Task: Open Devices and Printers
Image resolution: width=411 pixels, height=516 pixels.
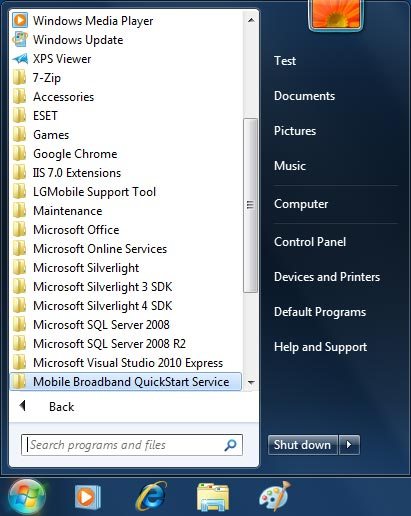Action: point(327,277)
